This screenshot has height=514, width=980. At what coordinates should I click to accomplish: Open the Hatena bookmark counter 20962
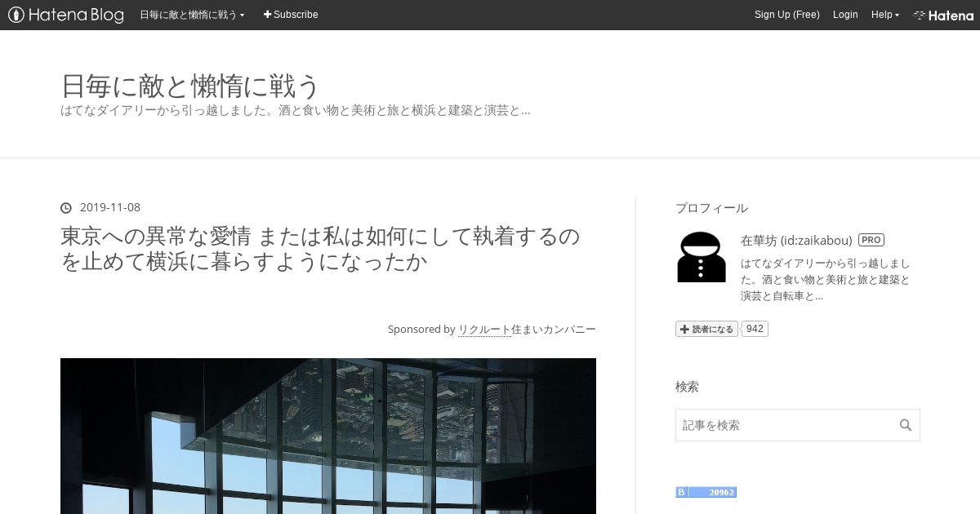[706, 492]
